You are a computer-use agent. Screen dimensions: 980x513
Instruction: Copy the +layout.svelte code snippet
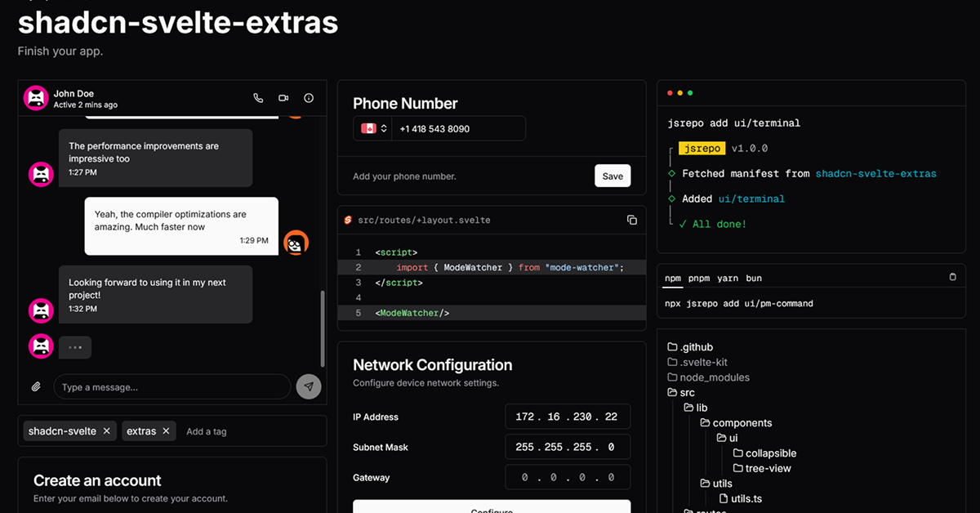[631, 220]
